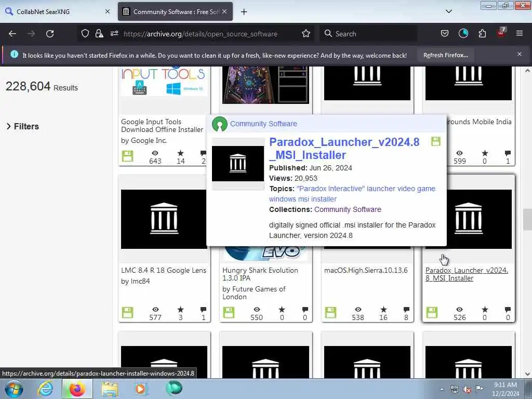
Task: Dismiss the Firefox notification bar
Action: [519, 54]
